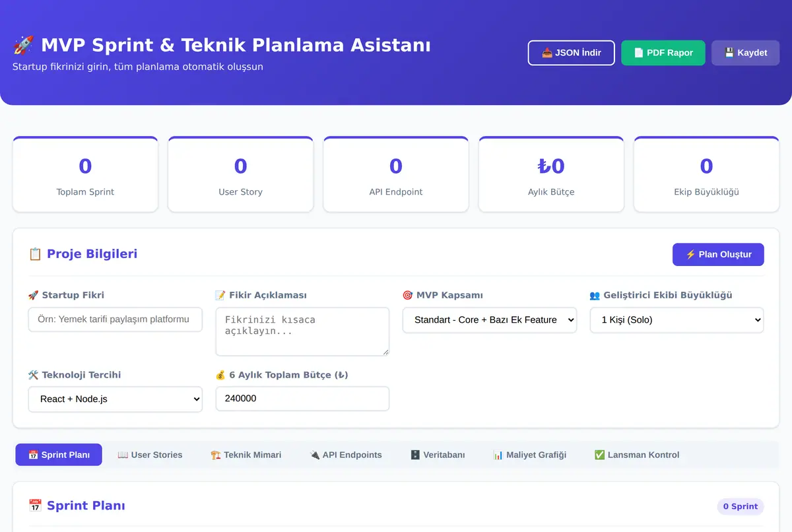
Task: Click the clipboard icon beside Proje Bilgileri
Action: click(x=35, y=254)
